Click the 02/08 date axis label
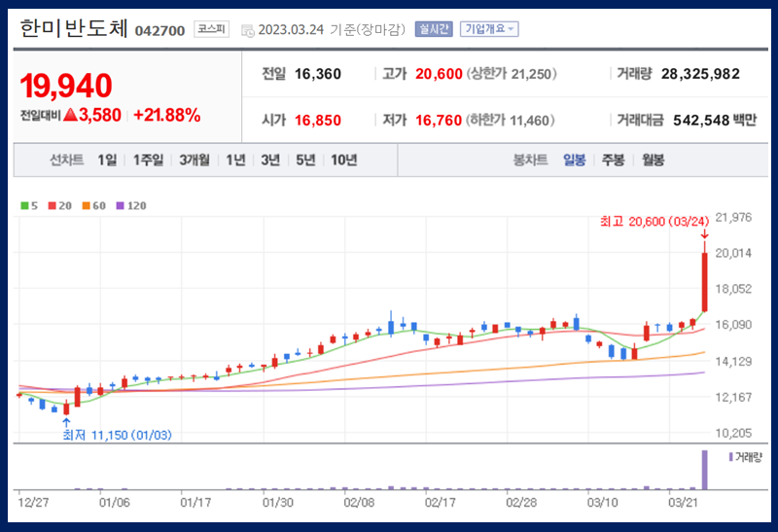The width and height of the screenshot is (778, 532). click(359, 503)
